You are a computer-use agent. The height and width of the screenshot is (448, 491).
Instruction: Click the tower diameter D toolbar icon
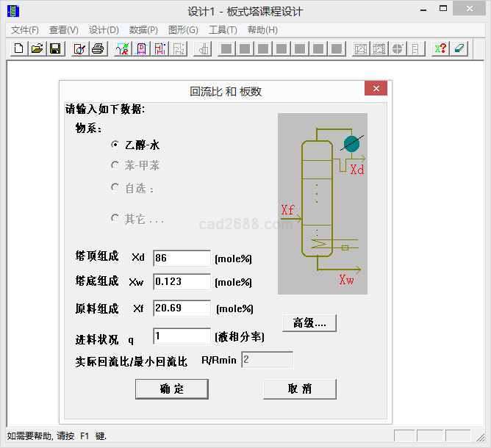click(x=140, y=48)
